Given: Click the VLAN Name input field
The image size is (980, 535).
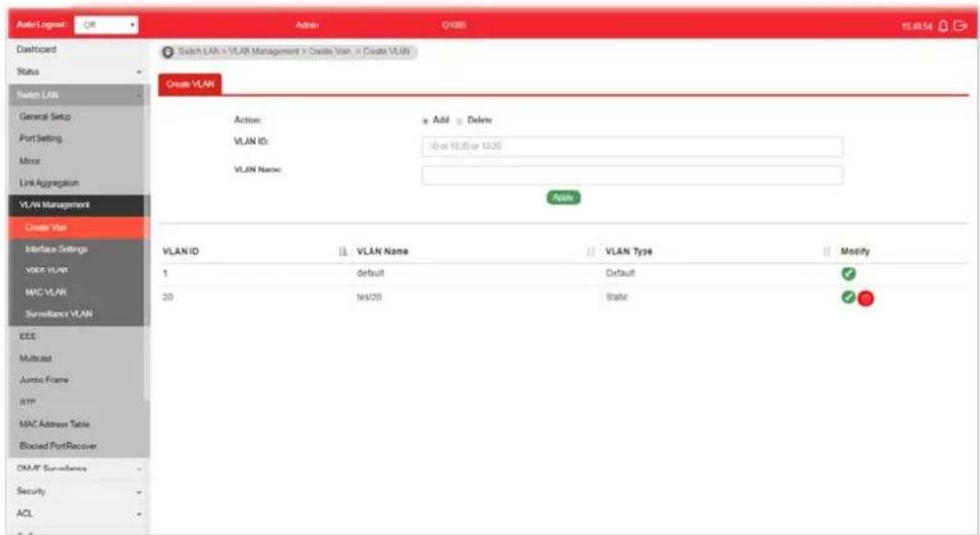Looking at the screenshot, I should coord(632,175).
